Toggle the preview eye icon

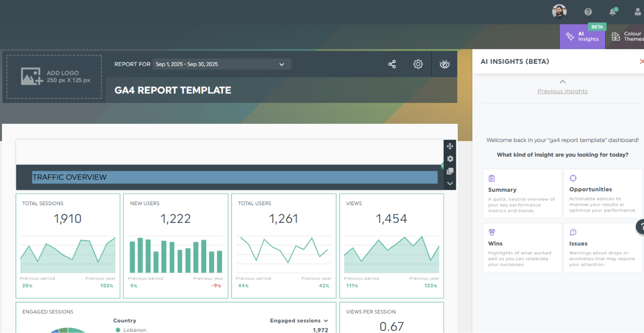[x=444, y=64]
